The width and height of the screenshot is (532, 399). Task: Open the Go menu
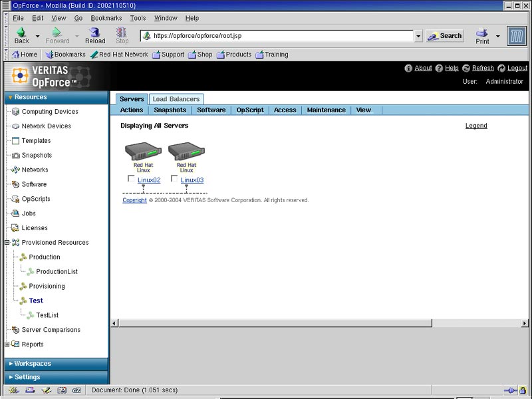tap(78, 18)
